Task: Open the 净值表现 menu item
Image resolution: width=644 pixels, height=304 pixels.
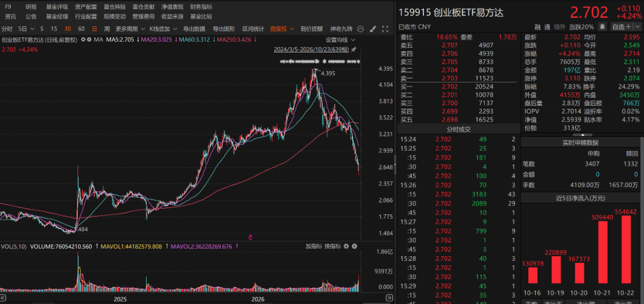Action: click(172, 7)
